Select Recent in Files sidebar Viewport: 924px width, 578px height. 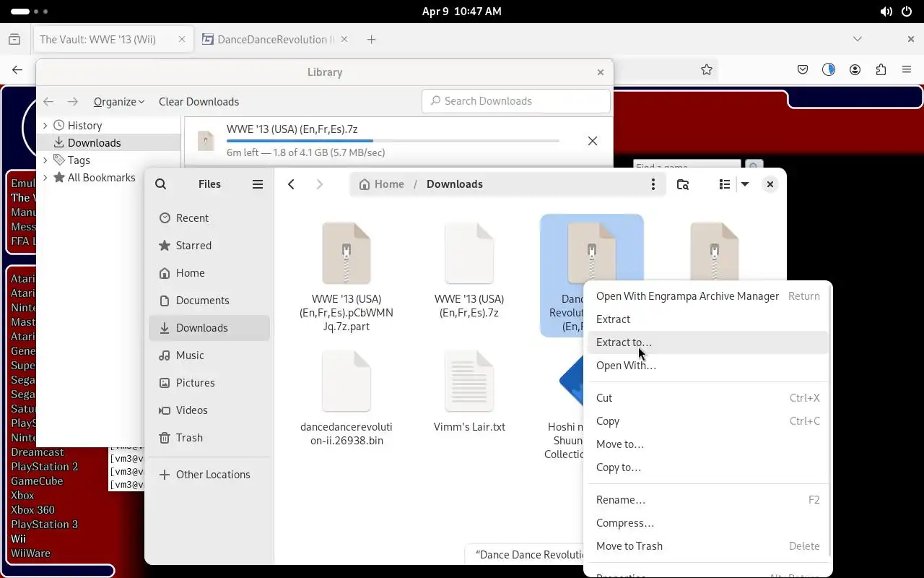click(x=209, y=218)
